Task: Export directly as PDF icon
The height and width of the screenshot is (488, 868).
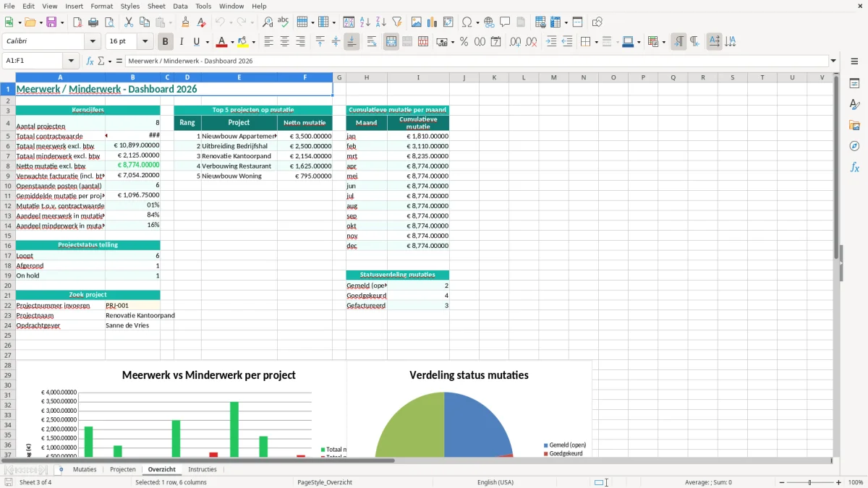Action: click(77, 22)
